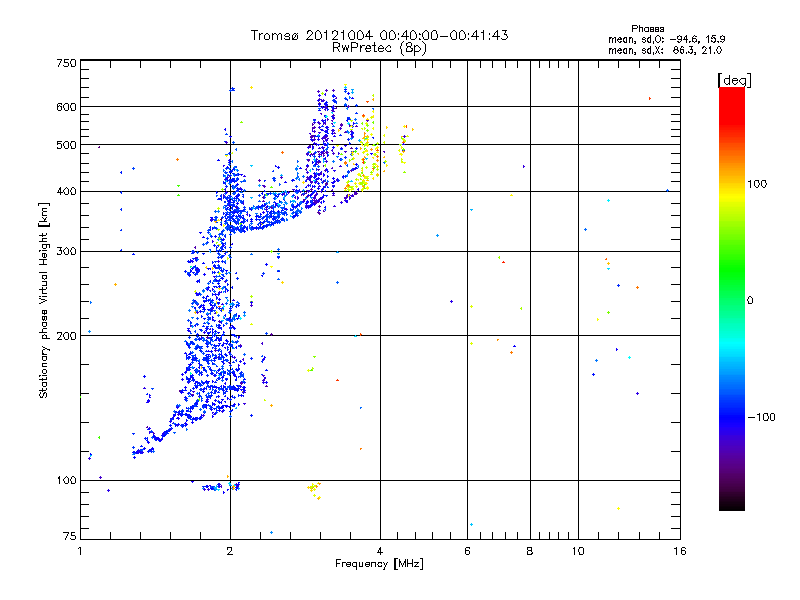Click the x-axis '10' tick label
Screen dimensions: 800x600
(578, 551)
